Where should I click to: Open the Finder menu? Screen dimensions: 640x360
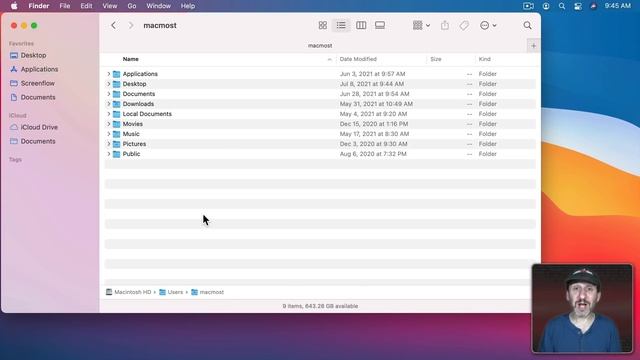click(x=39, y=6)
